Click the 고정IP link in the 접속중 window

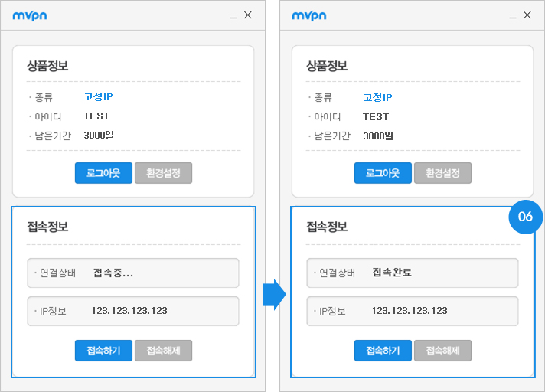coord(98,97)
